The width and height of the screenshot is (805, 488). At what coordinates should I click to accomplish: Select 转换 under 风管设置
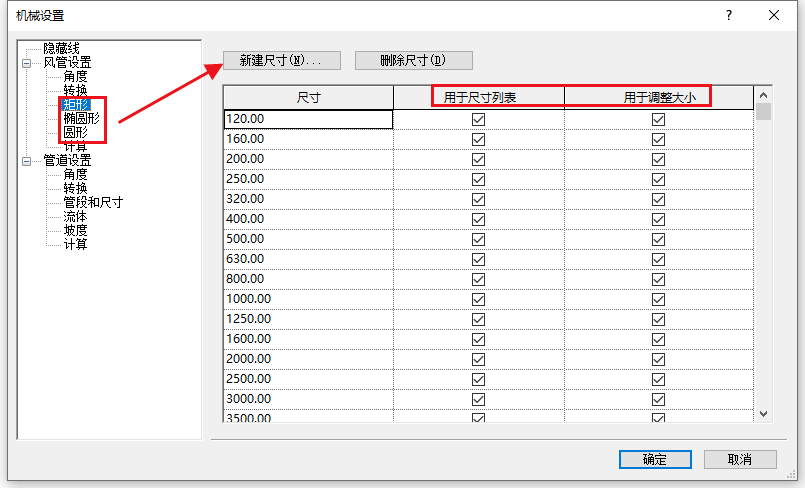[x=75, y=90]
